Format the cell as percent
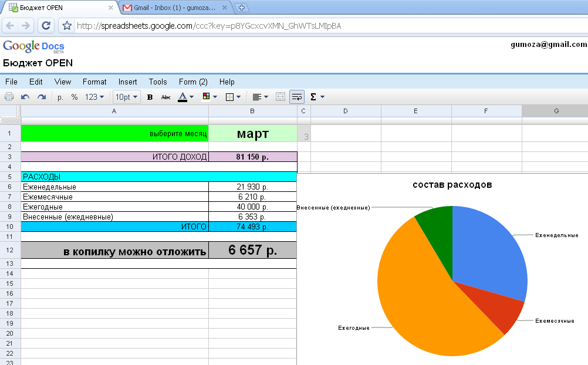The image size is (588, 365). 75,97
